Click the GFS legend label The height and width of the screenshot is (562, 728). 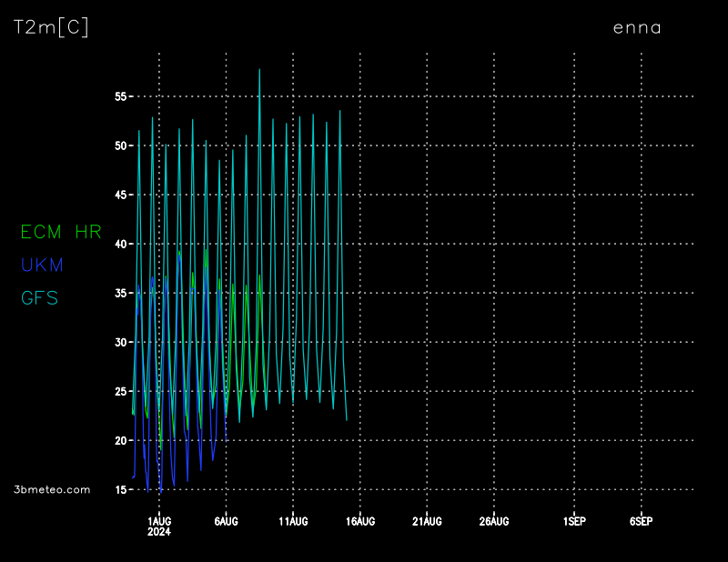pyautogui.click(x=39, y=297)
